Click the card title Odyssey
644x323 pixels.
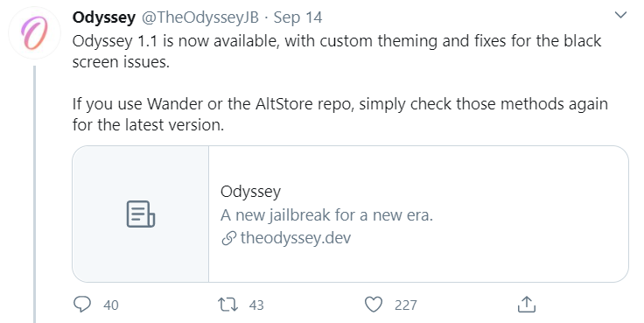[250, 192]
